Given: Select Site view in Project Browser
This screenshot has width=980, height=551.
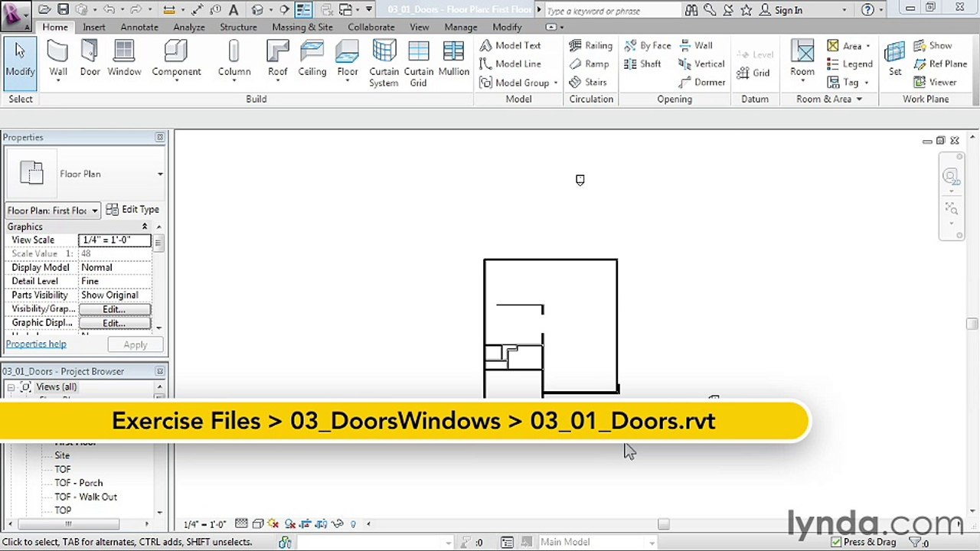Looking at the screenshot, I should 62,455.
